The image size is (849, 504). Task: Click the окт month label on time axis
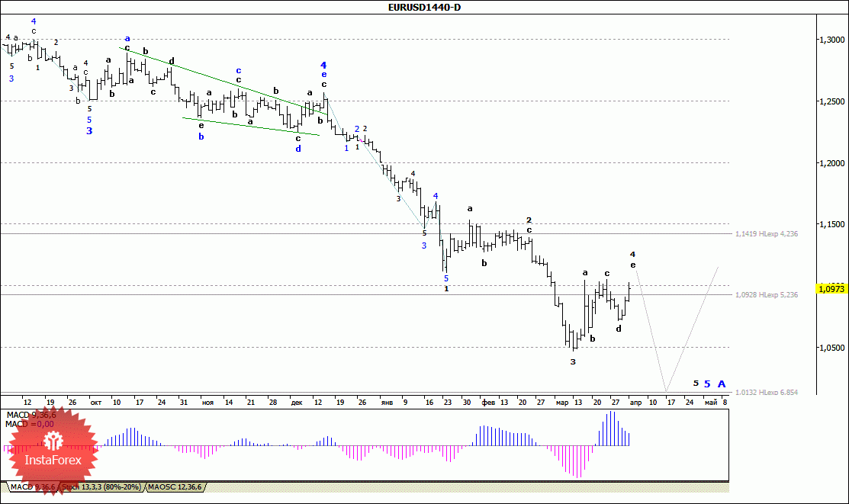pos(96,403)
